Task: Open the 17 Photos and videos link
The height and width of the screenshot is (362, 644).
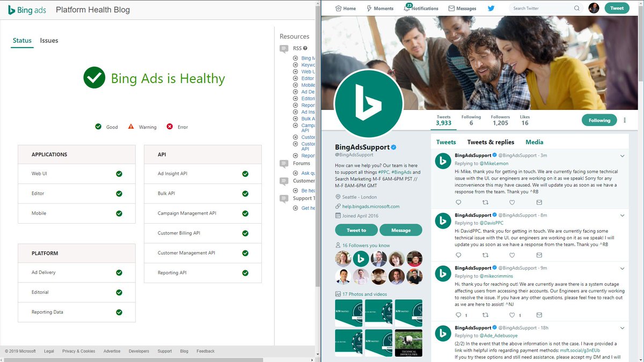Action: point(364,294)
